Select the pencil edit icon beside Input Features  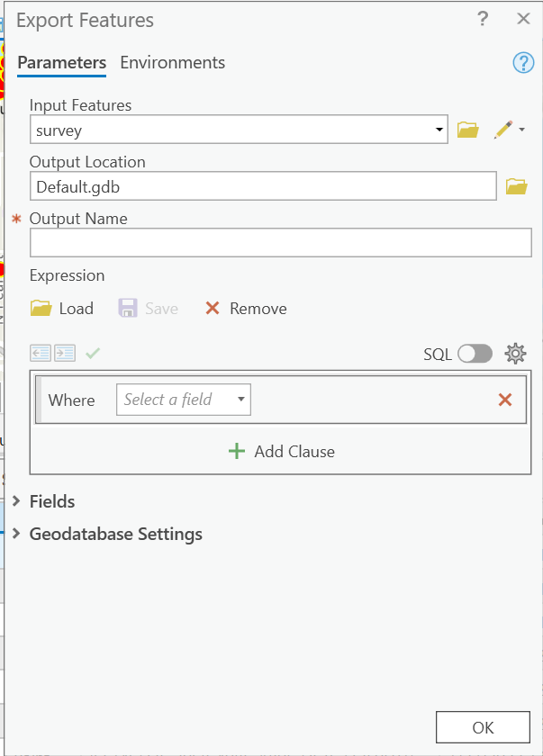[x=501, y=129]
